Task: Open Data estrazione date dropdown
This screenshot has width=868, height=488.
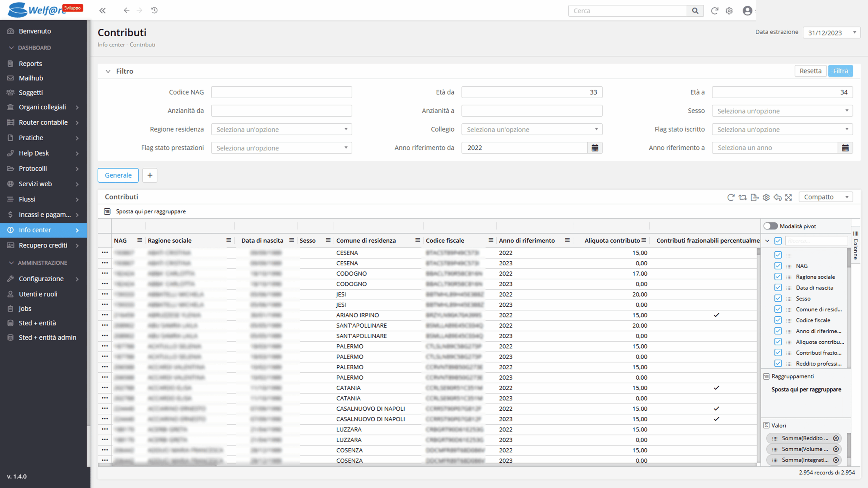Action: (831, 33)
